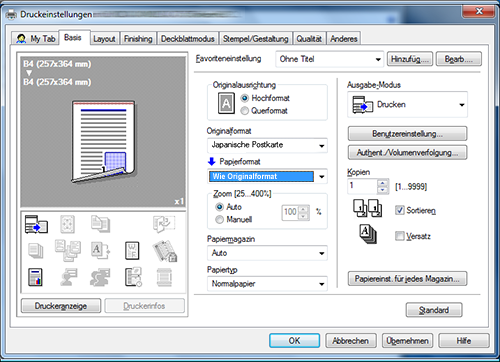Switch to the Stempel/Gestaltung tab
500x362 pixels.
(x=256, y=39)
